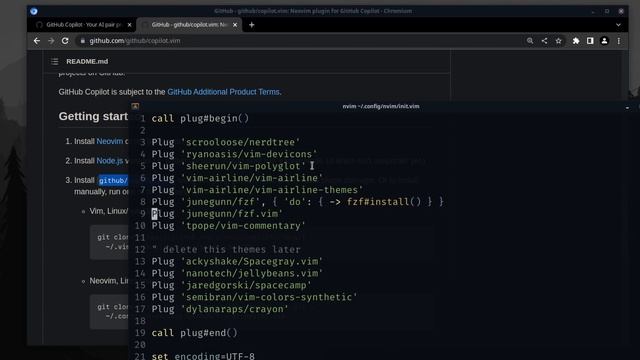Viewport: 640px width, 360px height.
Task: Click the 'call plug#begin()' line in nvim
Action: point(200,118)
